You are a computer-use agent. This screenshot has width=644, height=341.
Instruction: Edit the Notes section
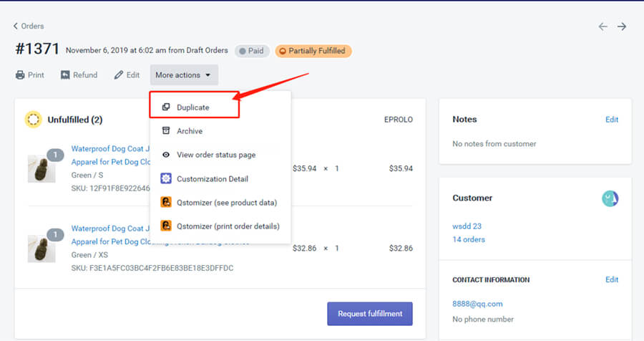(x=612, y=120)
